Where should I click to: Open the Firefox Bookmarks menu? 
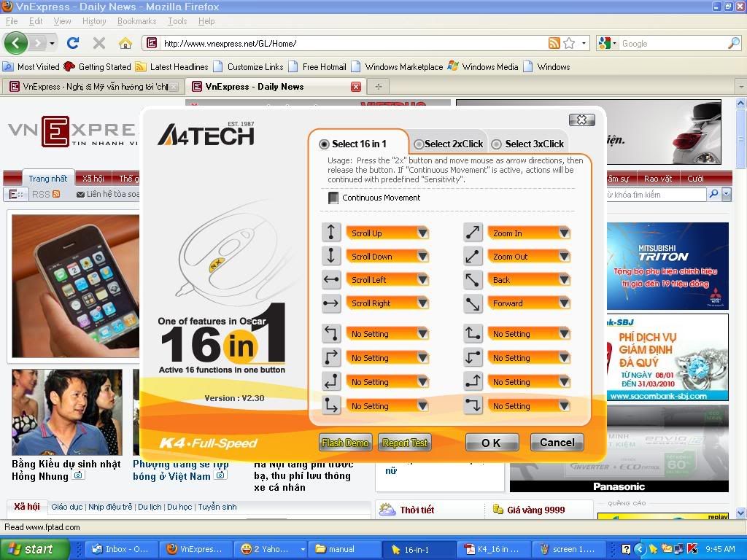pos(136,21)
